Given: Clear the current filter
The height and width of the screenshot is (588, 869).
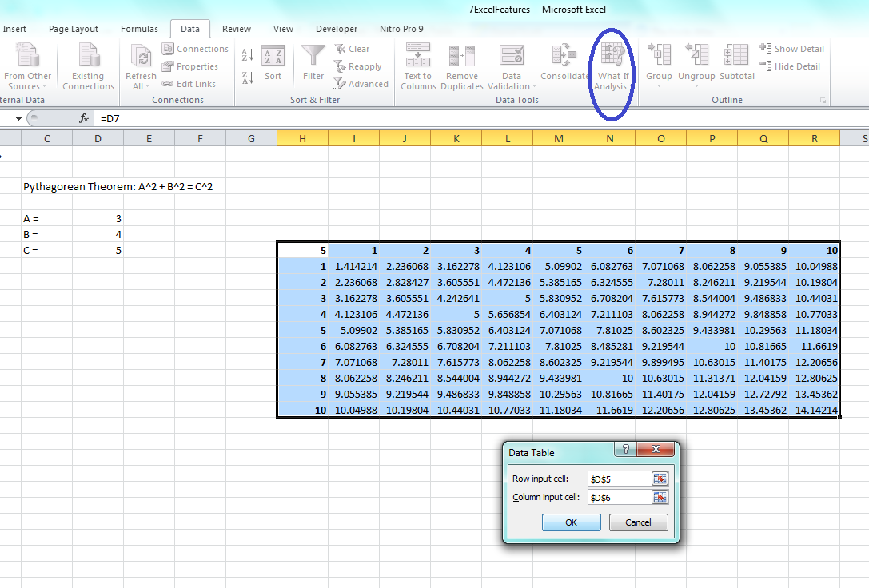Looking at the screenshot, I should (352, 49).
